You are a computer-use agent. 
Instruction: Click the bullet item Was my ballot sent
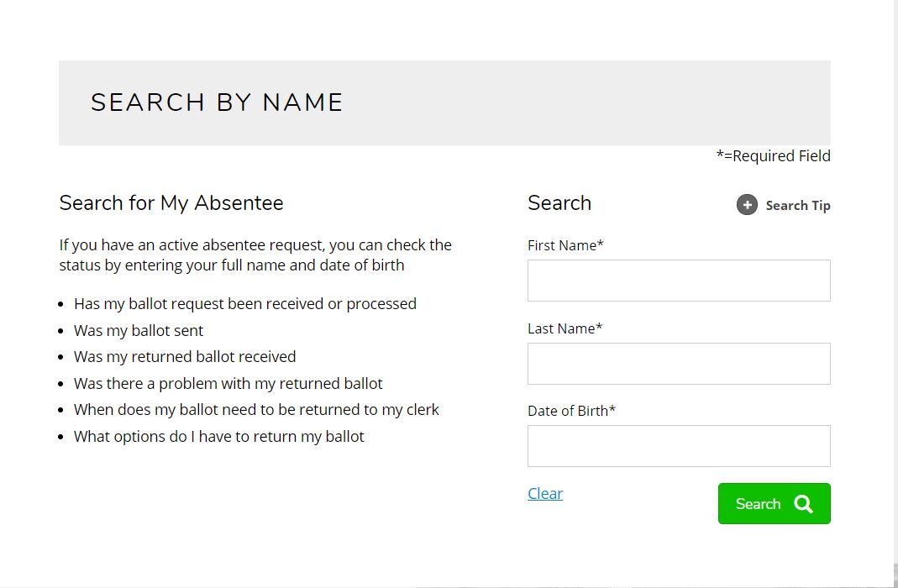coord(138,330)
